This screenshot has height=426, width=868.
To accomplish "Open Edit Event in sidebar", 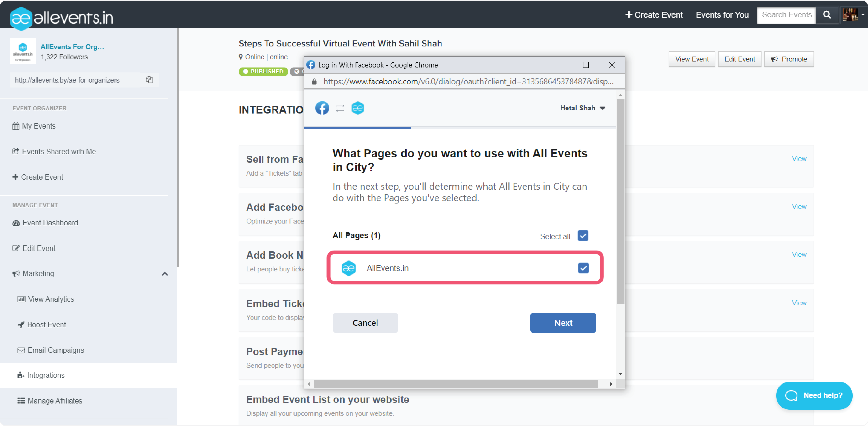I will 34,248.
